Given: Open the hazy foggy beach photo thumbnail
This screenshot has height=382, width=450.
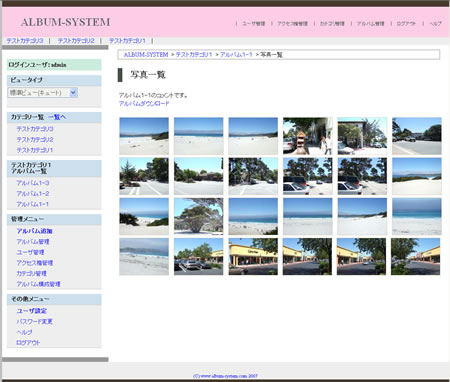Looking at the screenshot, I should coord(144,256).
